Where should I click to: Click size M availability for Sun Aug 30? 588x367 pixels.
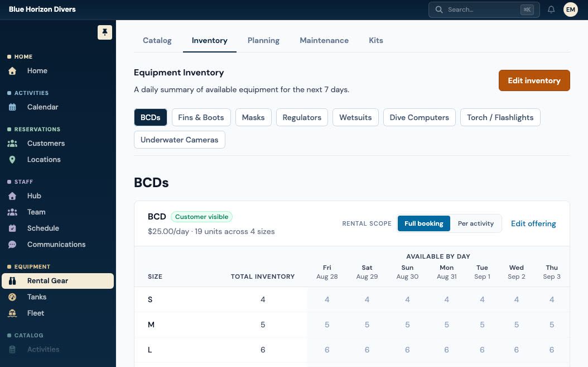click(x=407, y=325)
